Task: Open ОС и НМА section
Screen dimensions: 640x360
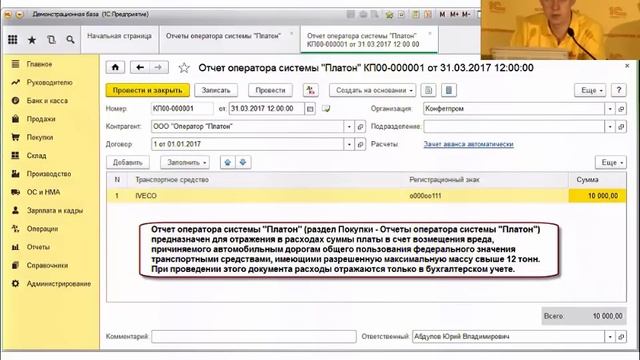Action: [43, 192]
